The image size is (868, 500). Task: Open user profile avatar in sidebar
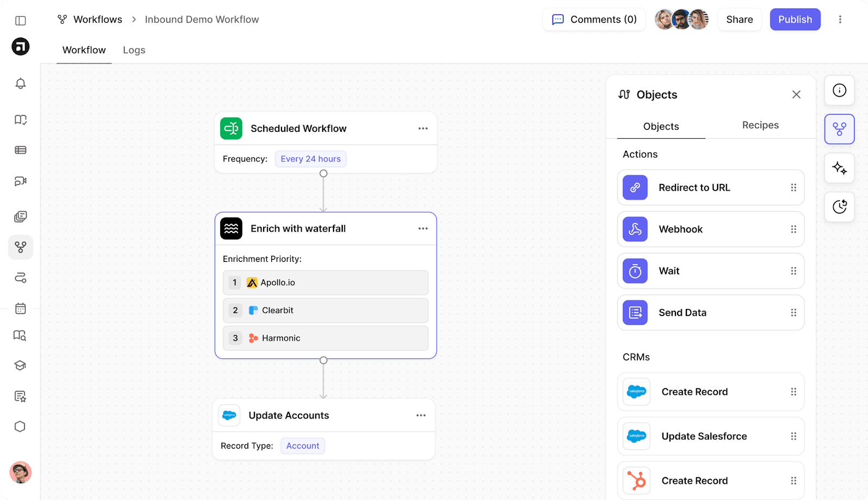pos(21,472)
